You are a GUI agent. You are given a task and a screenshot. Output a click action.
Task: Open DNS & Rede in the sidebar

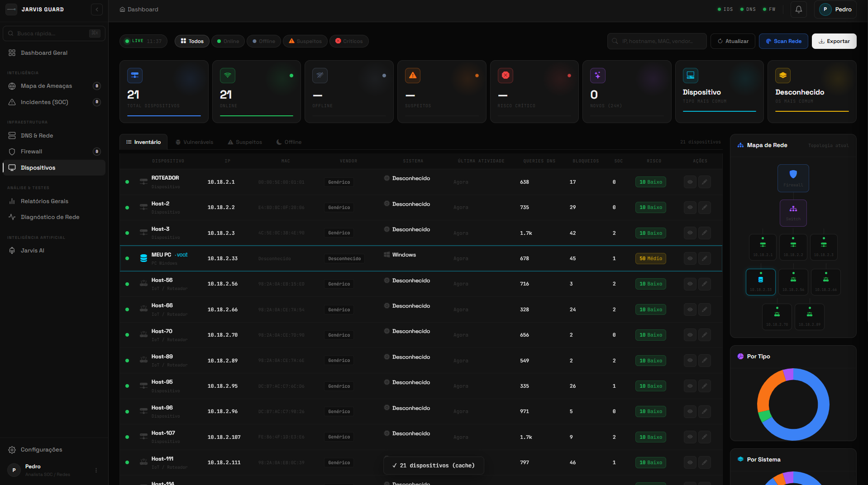coord(37,136)
